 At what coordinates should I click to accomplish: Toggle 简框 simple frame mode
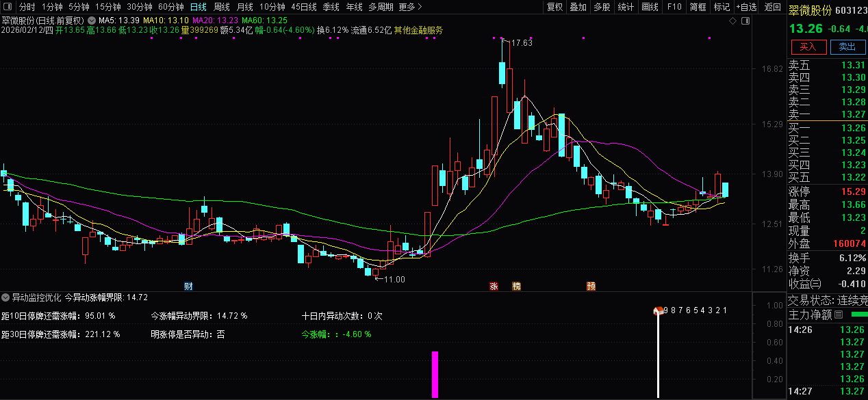(x=697, y=7)
